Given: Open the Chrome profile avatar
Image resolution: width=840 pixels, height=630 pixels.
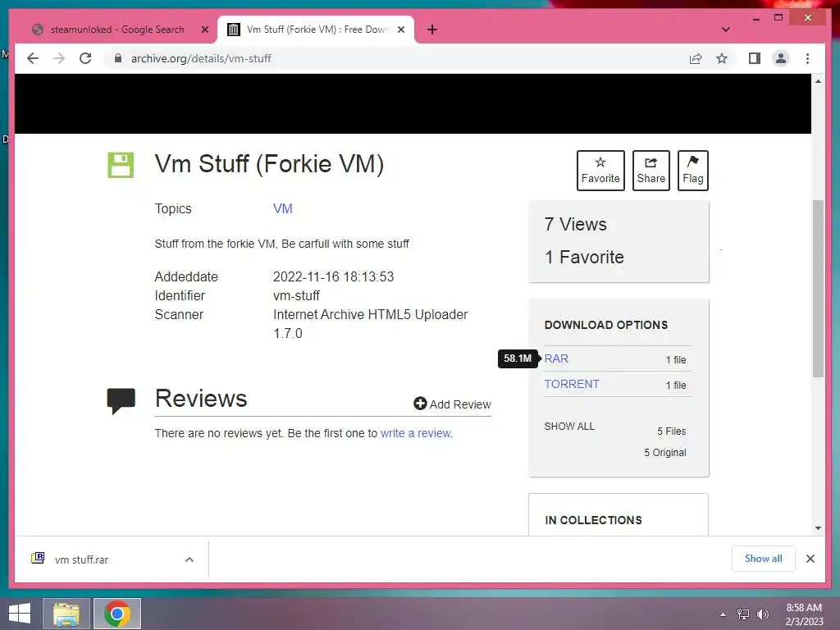Looking at the screenshot, I should [781, 58].
